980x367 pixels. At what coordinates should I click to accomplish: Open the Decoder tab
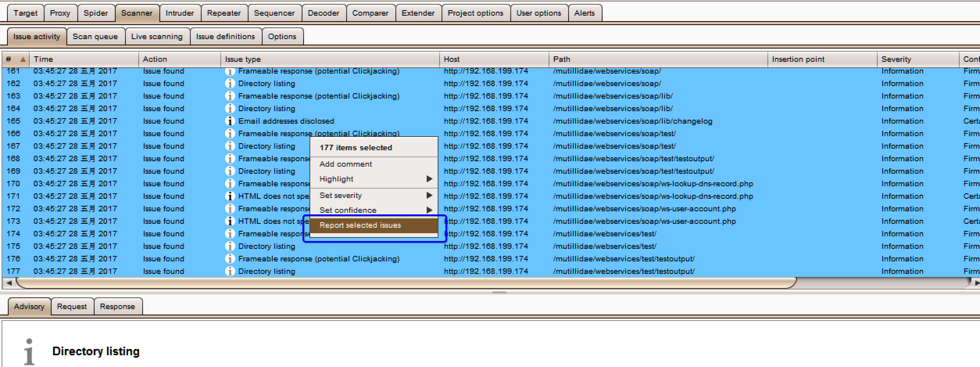pos(324,13)
